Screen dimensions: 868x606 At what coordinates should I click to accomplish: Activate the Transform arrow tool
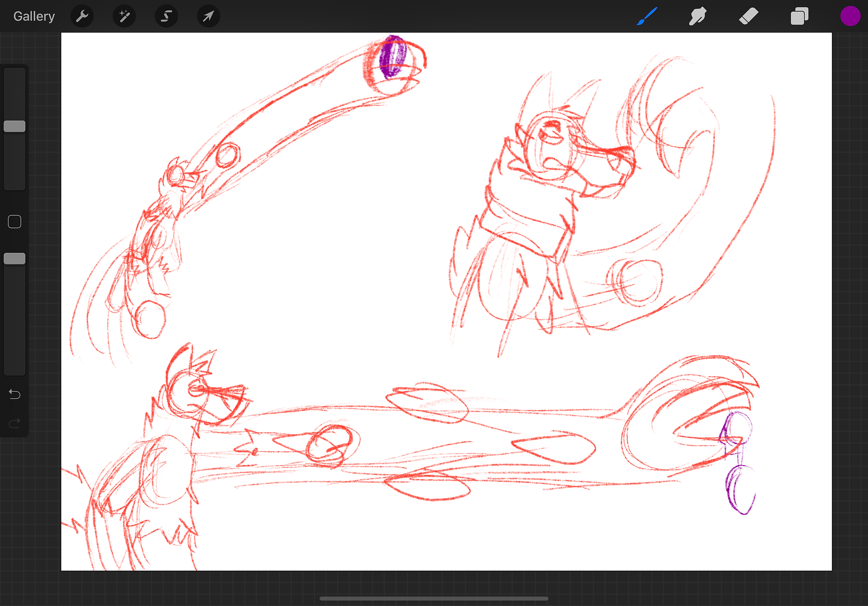(208, 16)
